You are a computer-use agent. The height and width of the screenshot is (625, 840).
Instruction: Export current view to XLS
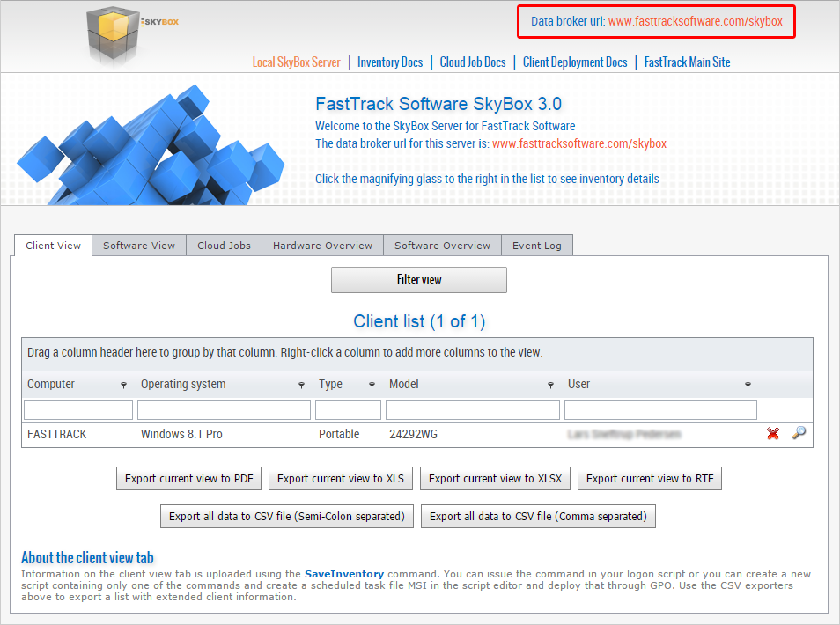click(341, 478)
